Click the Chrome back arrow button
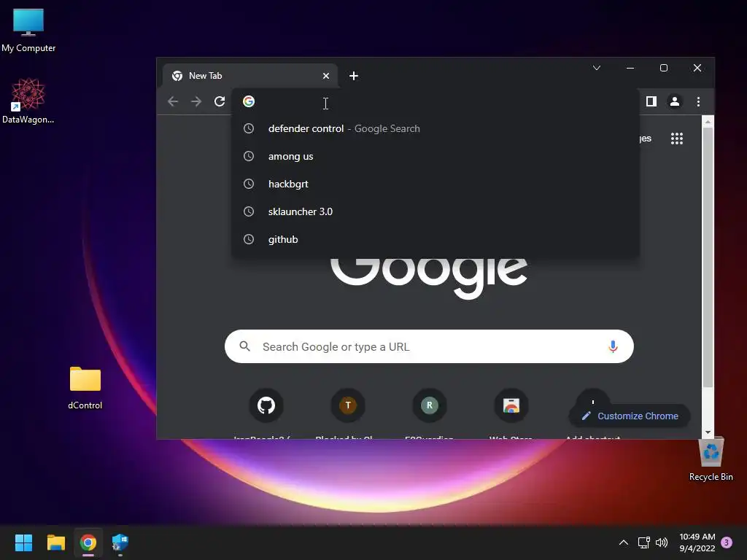The width and height of the screenshot is (747, 560). pos(173,101)
